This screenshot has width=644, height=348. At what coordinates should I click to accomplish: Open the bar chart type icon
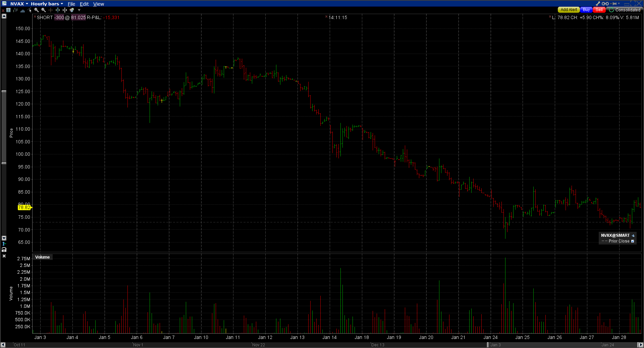[x=15, y=10]
